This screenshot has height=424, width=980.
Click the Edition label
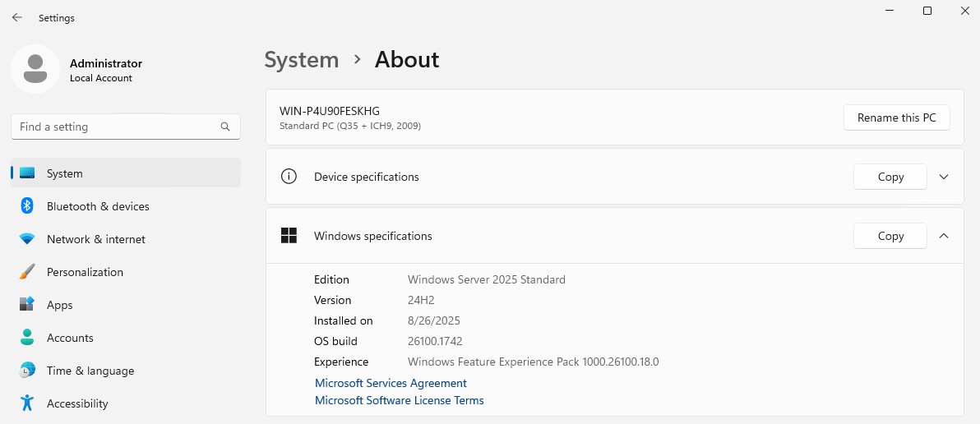pyautogui.click(x=331, y=279)
